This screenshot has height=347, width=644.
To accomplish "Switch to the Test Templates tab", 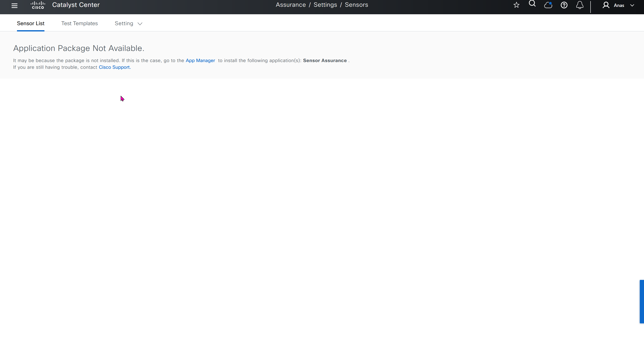I will point(79,23).
